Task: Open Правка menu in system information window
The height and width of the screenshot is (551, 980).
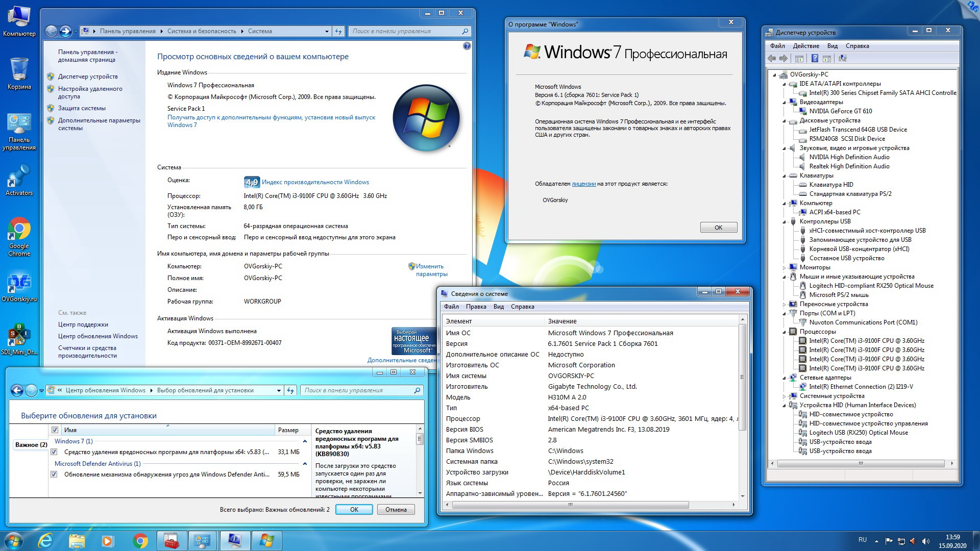Action: pos(475,307)
